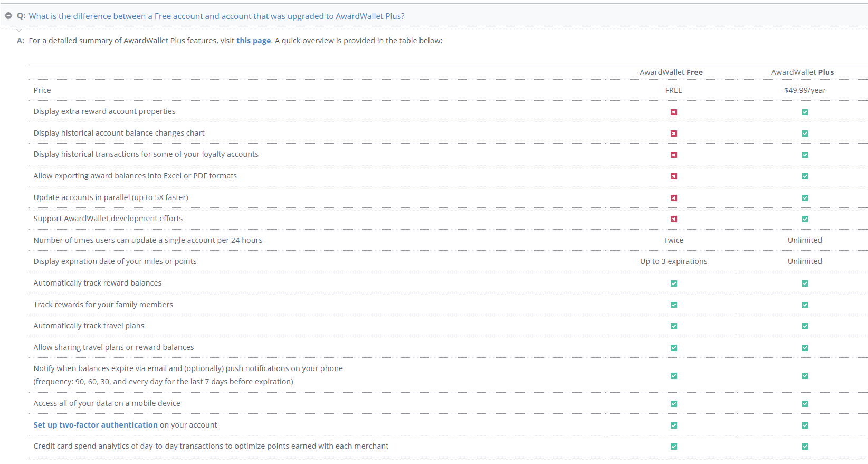The image size is (868, 464).
Task: Click Free checkmark for sharing travel plans
Action: (x=674, y=348)
